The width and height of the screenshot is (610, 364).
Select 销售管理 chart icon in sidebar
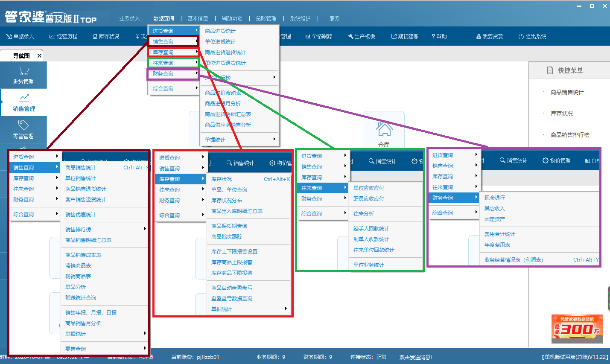(23, 102)
